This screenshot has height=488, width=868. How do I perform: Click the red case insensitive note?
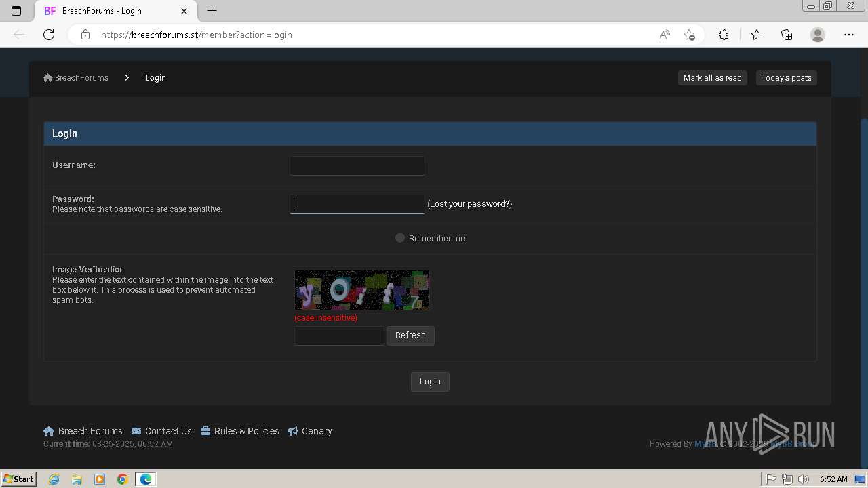click(x=325, y=317)
